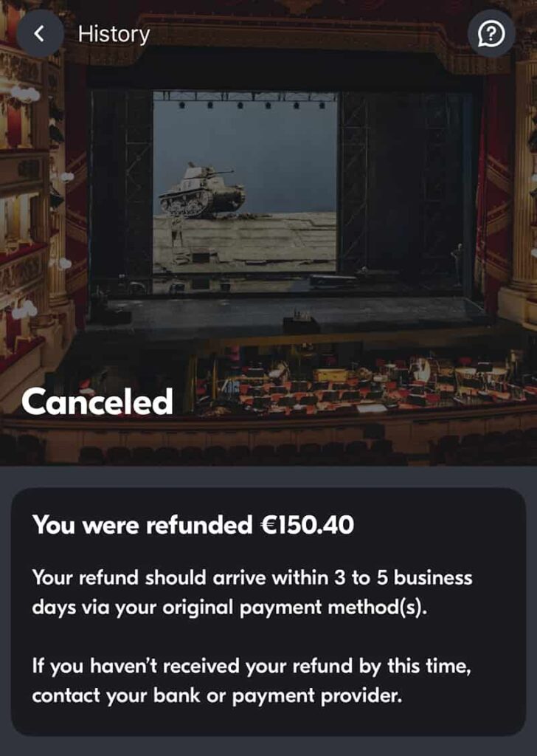Screen dimensions: 537x756
Task: Open help via the question mark bubble
Action: [x=491, y=34]
